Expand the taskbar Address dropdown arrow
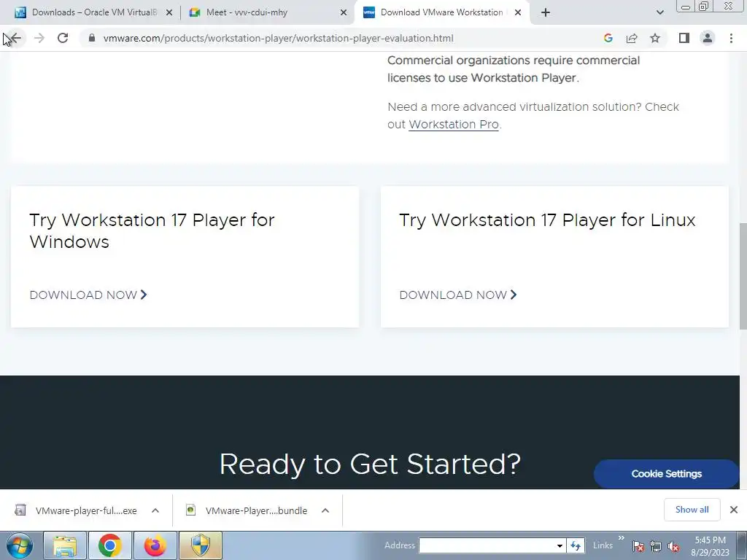 560,545
